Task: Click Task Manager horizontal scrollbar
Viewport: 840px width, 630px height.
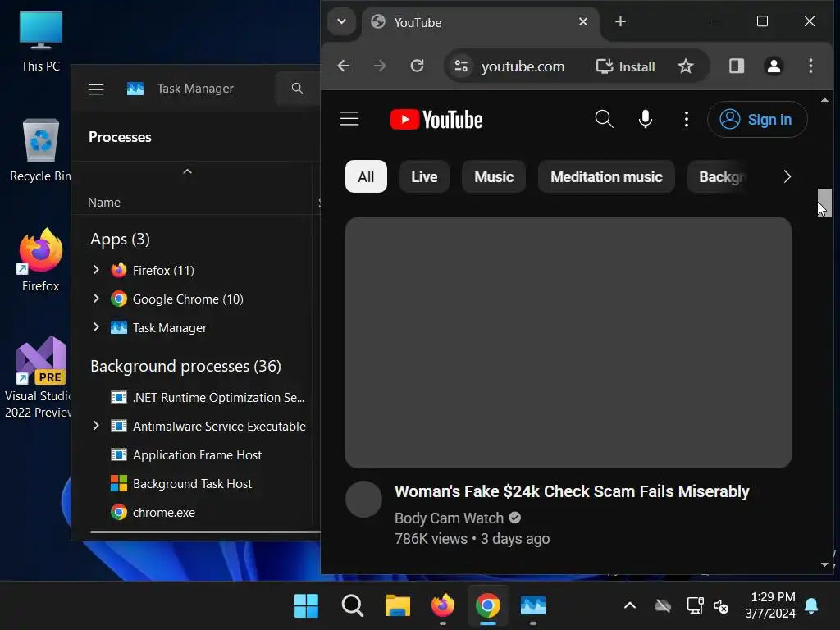Action: pyautogui.click(x=205, y=532)
